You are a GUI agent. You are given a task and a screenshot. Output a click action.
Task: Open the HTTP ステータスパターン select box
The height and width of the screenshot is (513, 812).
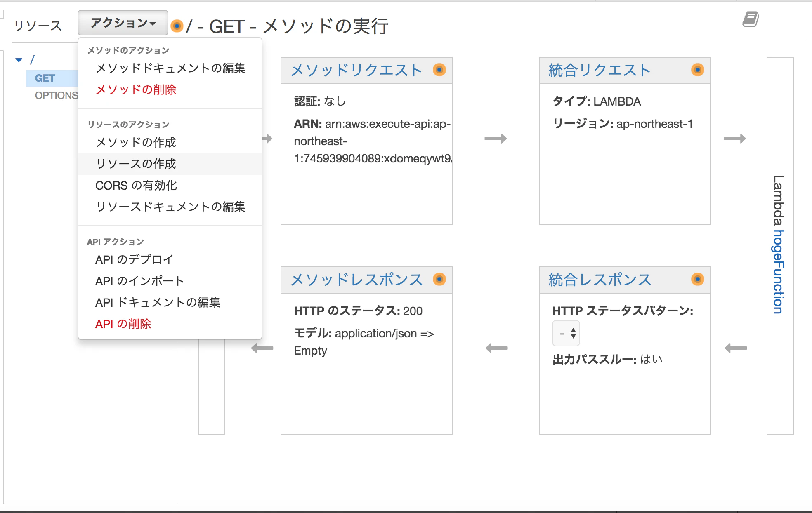(566, 333)
